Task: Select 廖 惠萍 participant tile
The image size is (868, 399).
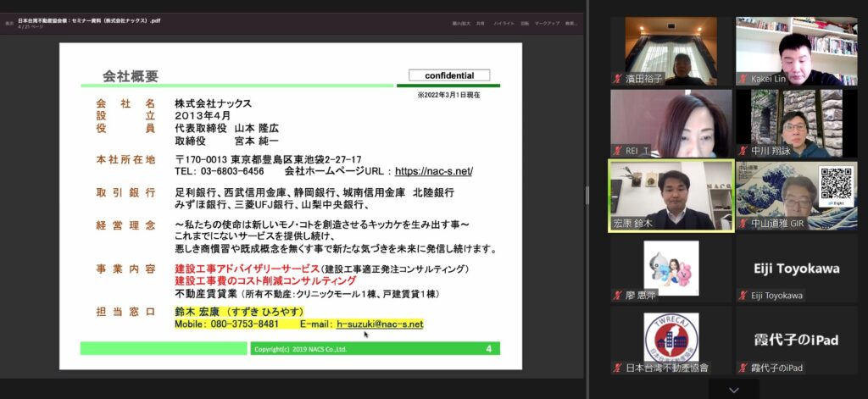Action: pos(671,269)
